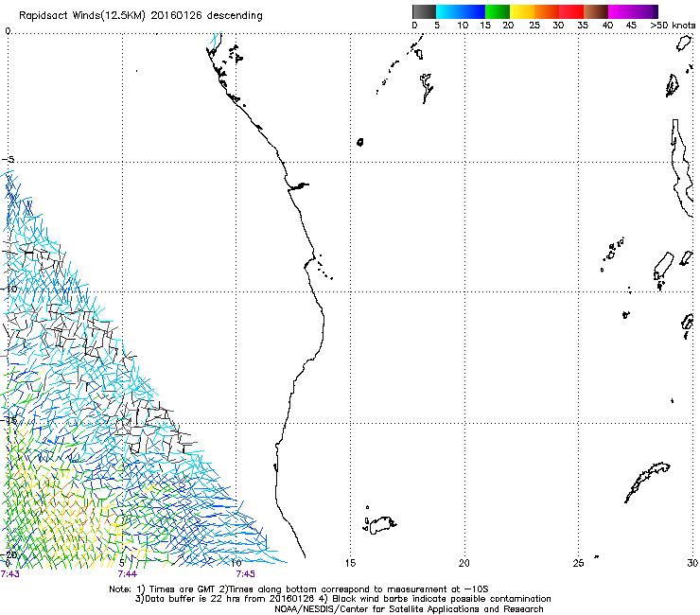
Task: Click the '15' label under the color bar
Action: tap(485, 26)
